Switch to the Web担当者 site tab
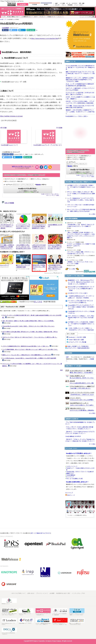The width and height of the screenshot is (96, 644). point(23,4)
